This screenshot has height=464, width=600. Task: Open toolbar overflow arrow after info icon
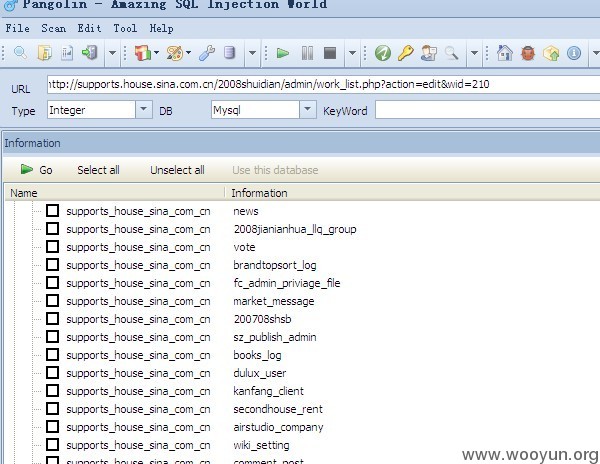tap(596, 53)
